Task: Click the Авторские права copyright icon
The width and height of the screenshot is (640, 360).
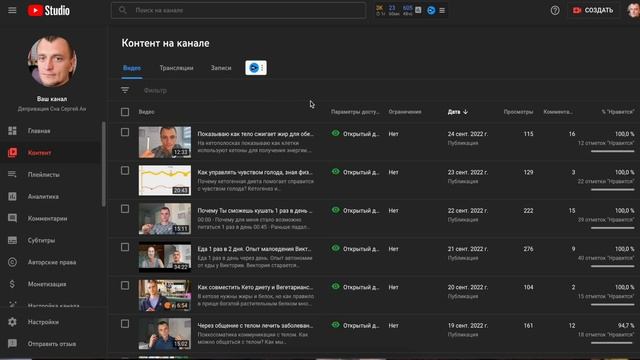Action: (12, 262)
